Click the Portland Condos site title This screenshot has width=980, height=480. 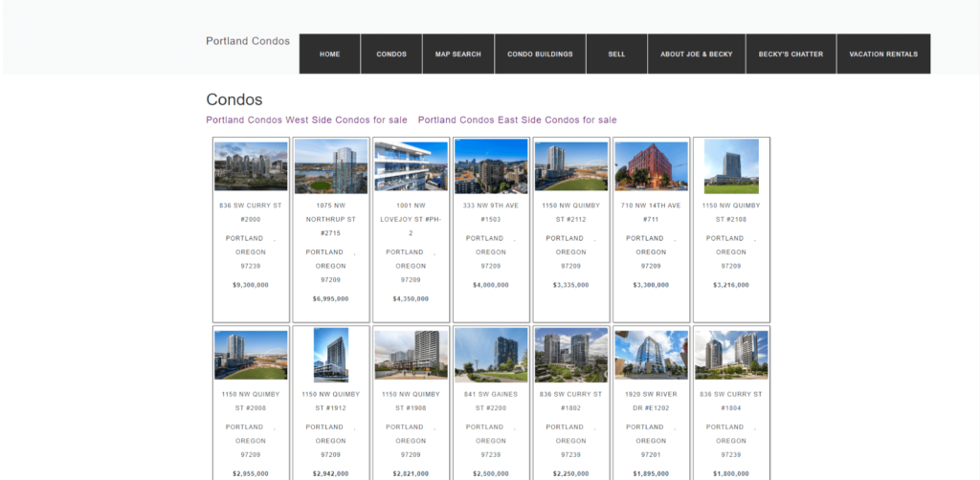coord(248,41)
